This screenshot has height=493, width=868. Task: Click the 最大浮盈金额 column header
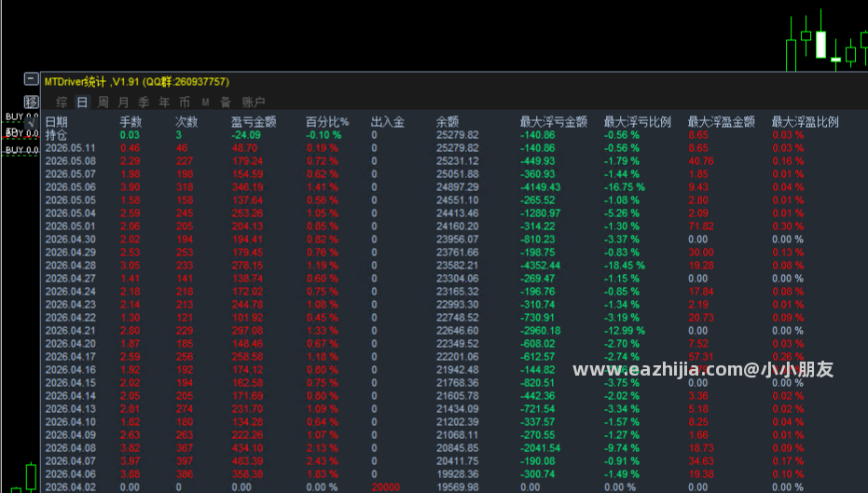point(722,122)
